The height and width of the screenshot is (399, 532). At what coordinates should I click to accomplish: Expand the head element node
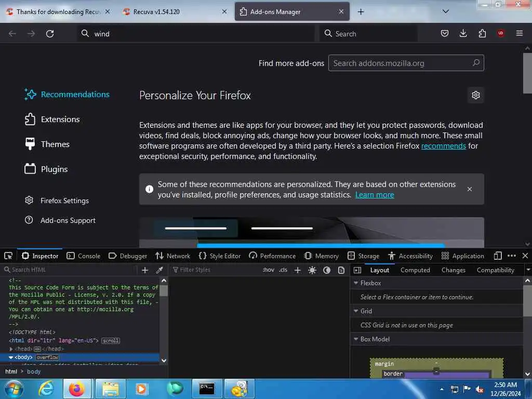(x=11, y=349)
